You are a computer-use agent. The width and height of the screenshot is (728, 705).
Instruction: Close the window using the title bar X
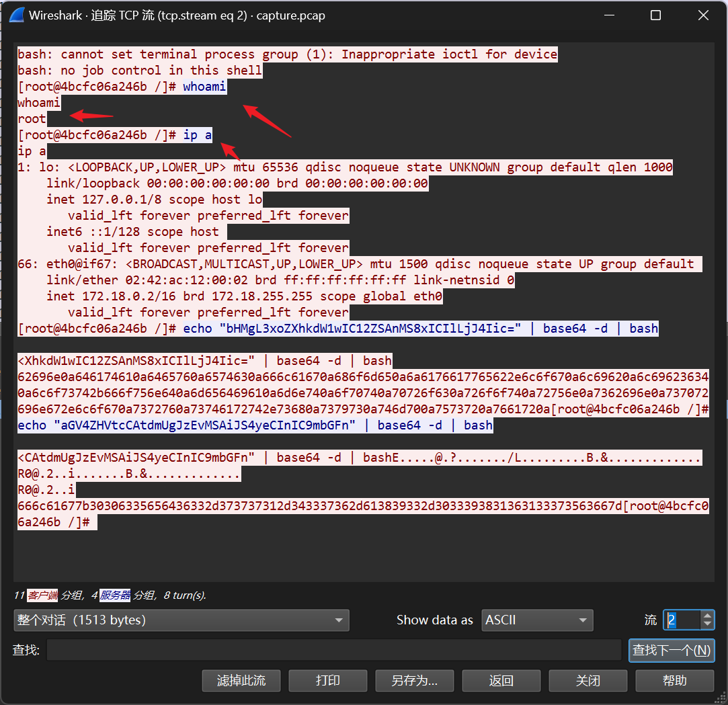tap(703, 15)
